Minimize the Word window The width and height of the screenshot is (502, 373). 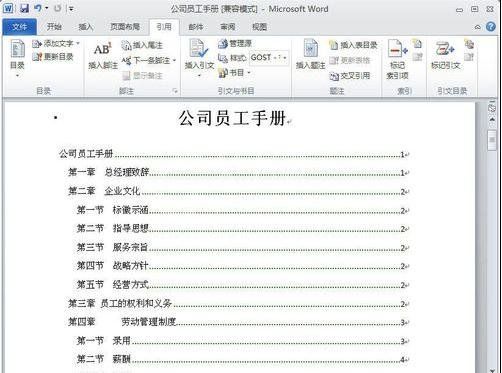click(460, 9)
